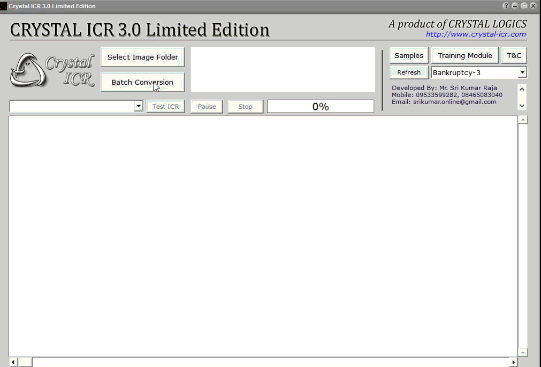Click the Pause button
The image size is (541, 367).
(x=207, y=107)
